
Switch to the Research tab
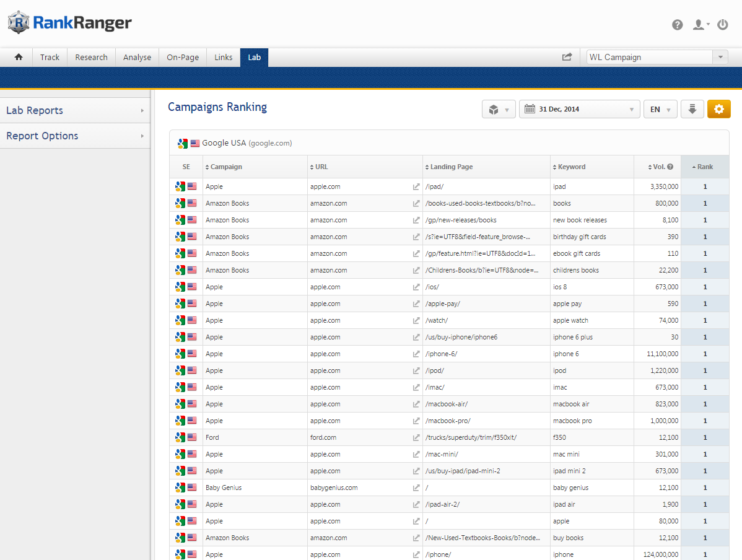(91, 57)
